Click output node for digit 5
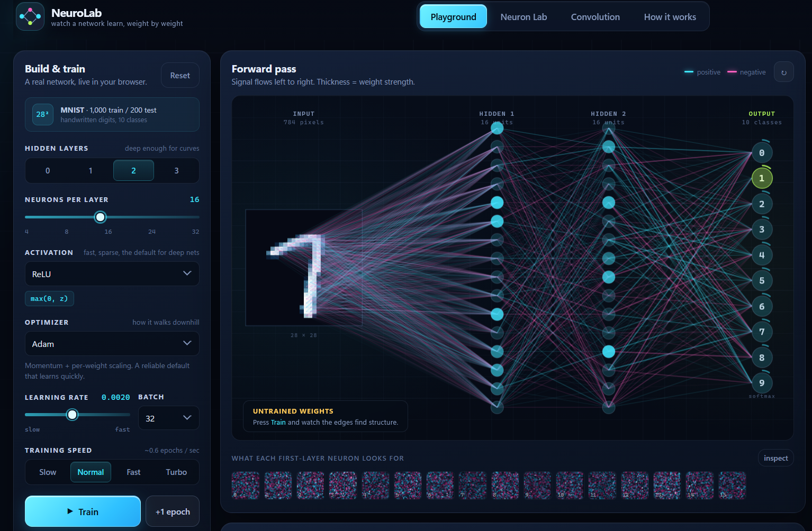 762,281
